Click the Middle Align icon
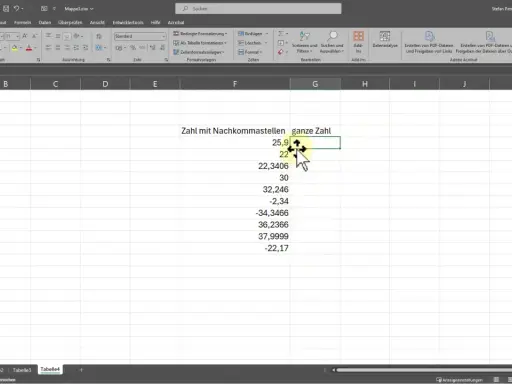 [58, 36]
